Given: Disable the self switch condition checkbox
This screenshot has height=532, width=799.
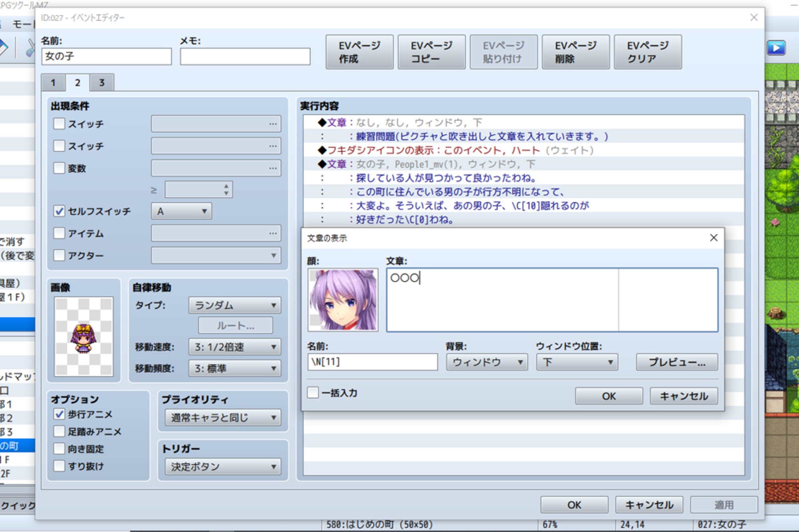Looking at the screenshot, I should (x=59, y=211).
